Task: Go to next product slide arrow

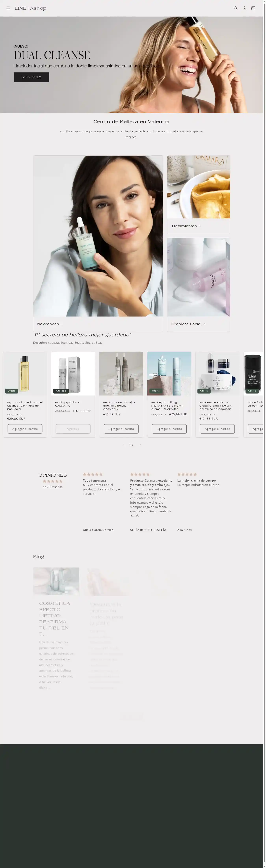Action: (x=140, y=445)
